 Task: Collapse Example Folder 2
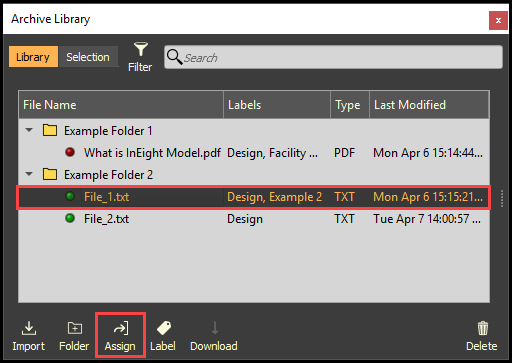(29, 174)
